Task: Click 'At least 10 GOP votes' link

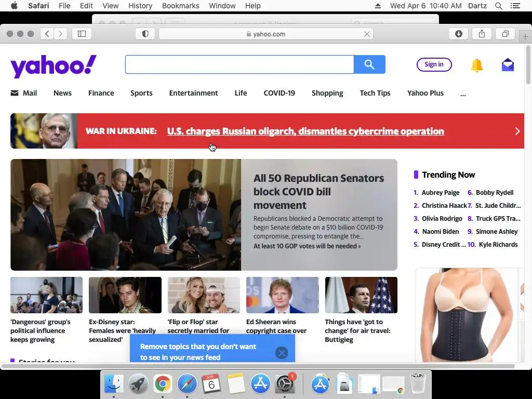Action: tap(307, 246)
